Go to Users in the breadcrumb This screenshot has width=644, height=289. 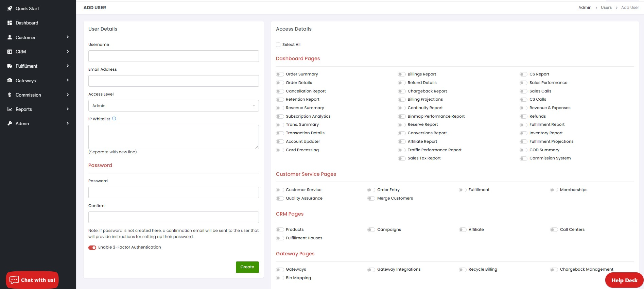click(x=606, y=7)
